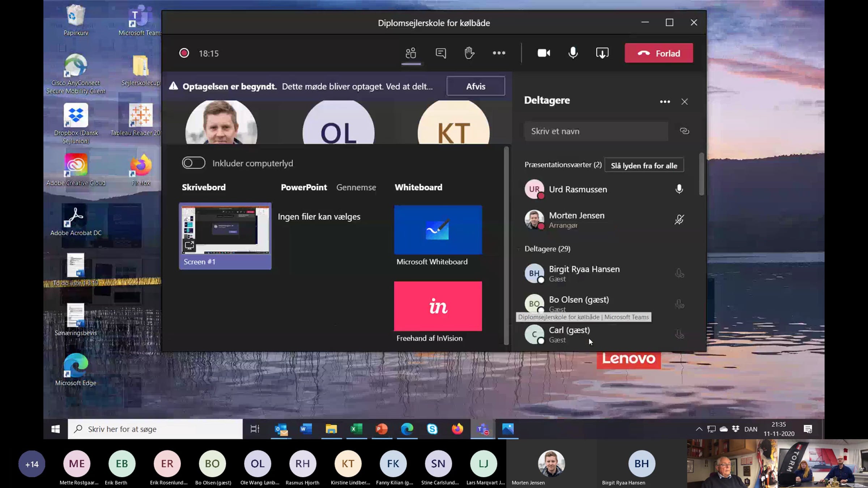This screenshot has height=488, width=868.
Task: Show the +14 more participants
Action: point(32,464)
